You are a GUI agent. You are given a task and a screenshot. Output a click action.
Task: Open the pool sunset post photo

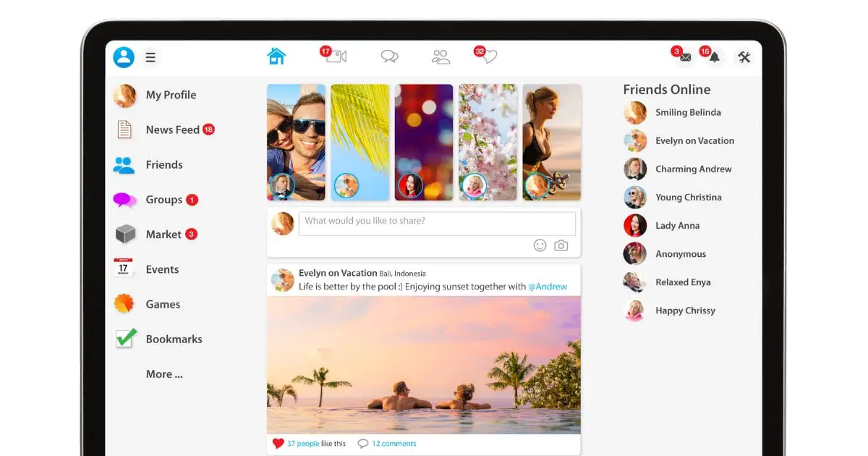(424, 365)
